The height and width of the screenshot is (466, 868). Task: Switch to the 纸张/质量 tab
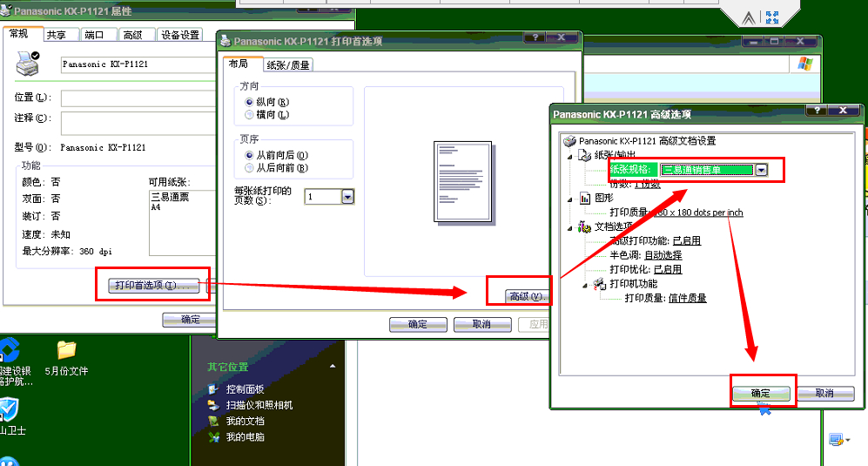[x=288, y=64]
